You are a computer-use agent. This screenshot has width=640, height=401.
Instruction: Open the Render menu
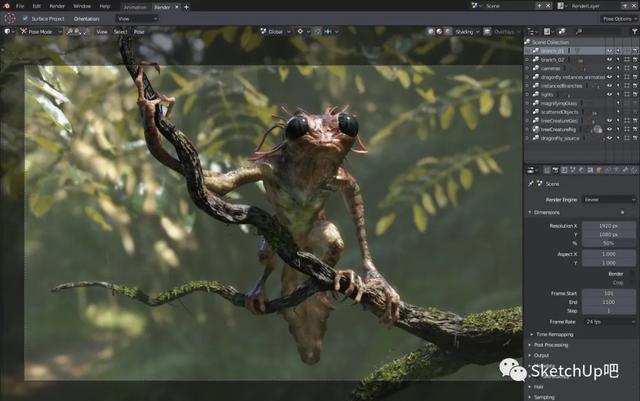57,7
